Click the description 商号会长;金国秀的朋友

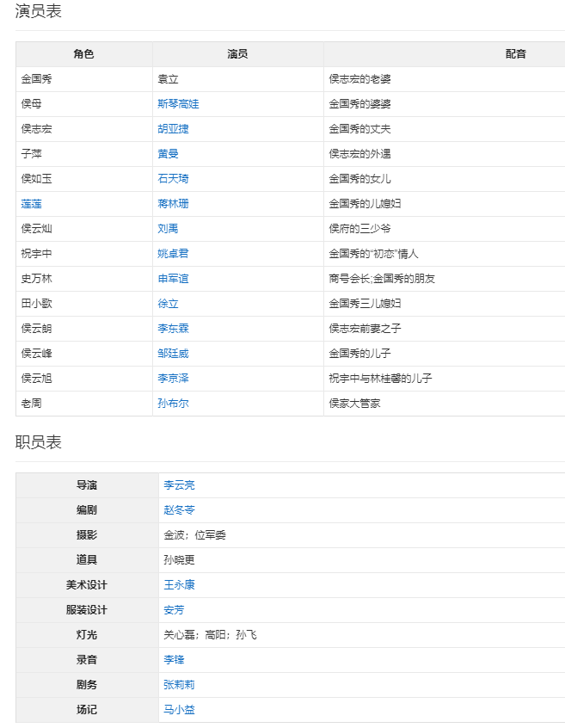(x=382, y=279)
